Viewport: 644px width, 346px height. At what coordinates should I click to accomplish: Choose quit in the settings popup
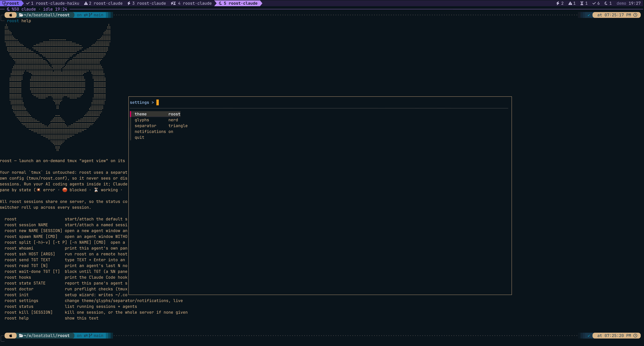pyautogui.click(x=139, y=137)
